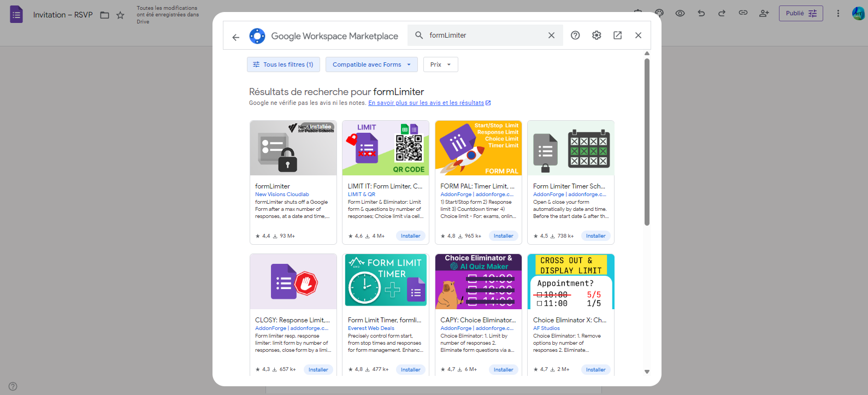The height and width of the screenshot is (395, 868).
Task: Copy the form link via chain icon
Action: [743, 13]
